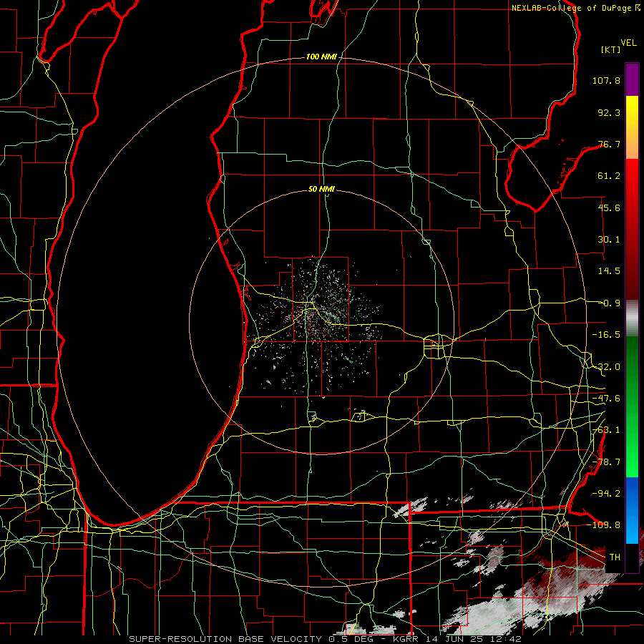The width and height of the screenshot is (644, 644).
Task: Click the VEL legend title
Action: [x=628, y=42]
